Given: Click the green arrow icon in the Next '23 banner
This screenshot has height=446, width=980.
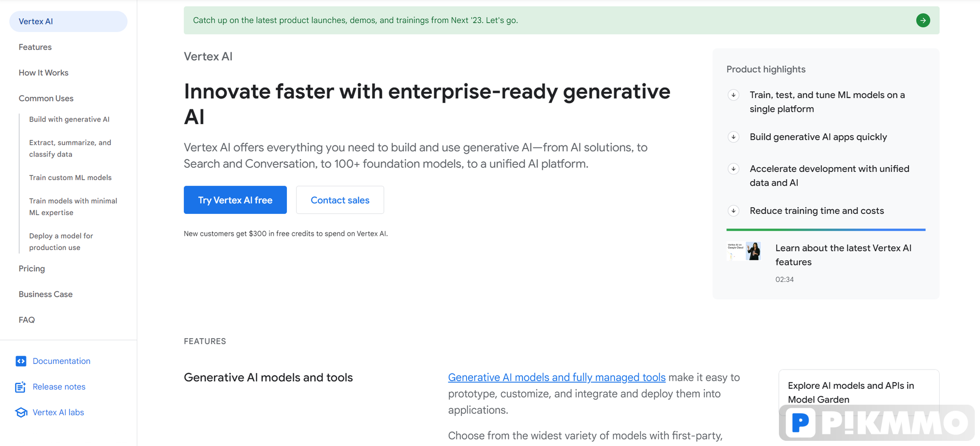Looking at the screenshot, I should point(923,20).
